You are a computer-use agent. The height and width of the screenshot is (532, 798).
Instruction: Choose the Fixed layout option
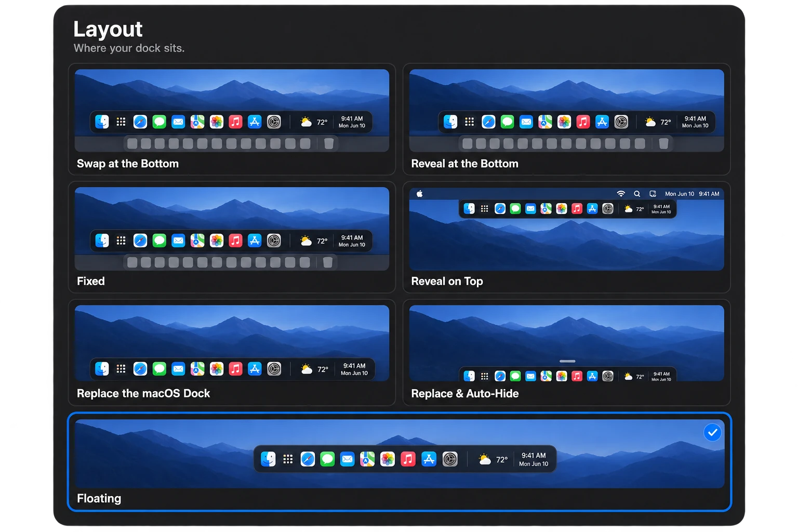(232, 237)
